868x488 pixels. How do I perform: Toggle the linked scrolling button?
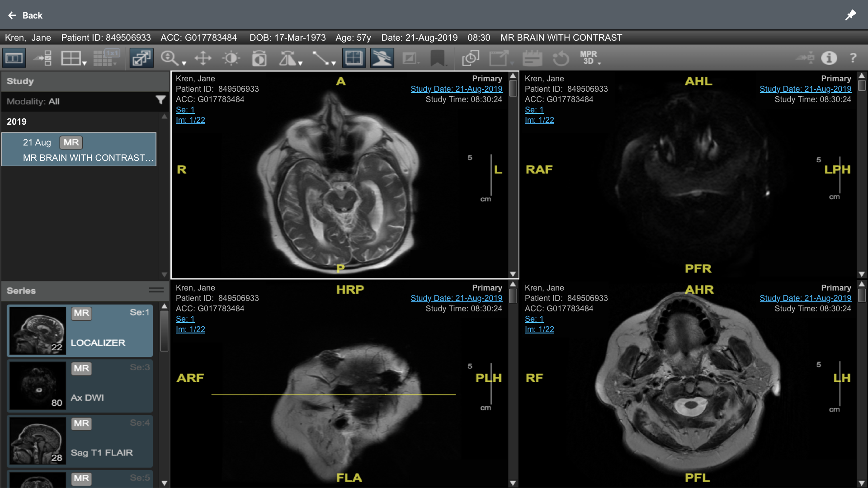142,58
